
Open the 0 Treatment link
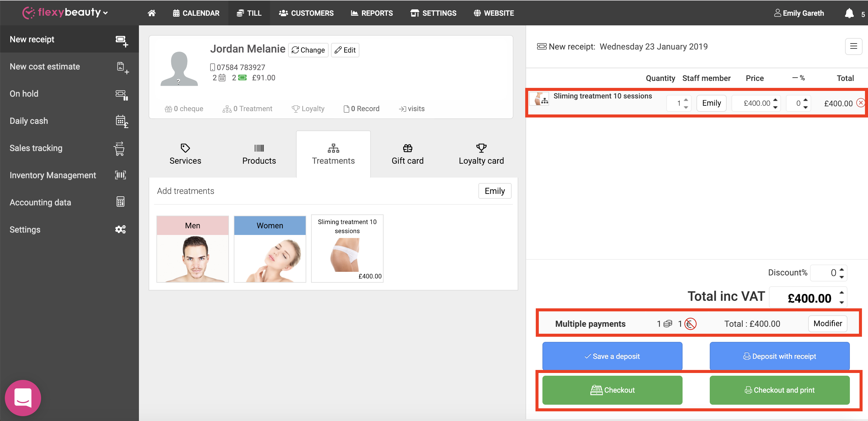[x=247, y=108]
